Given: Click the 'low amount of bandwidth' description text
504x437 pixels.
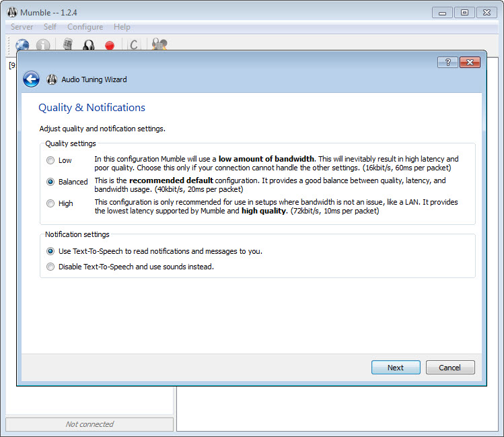Looking at the screenshot, I should tap(266, 159).
